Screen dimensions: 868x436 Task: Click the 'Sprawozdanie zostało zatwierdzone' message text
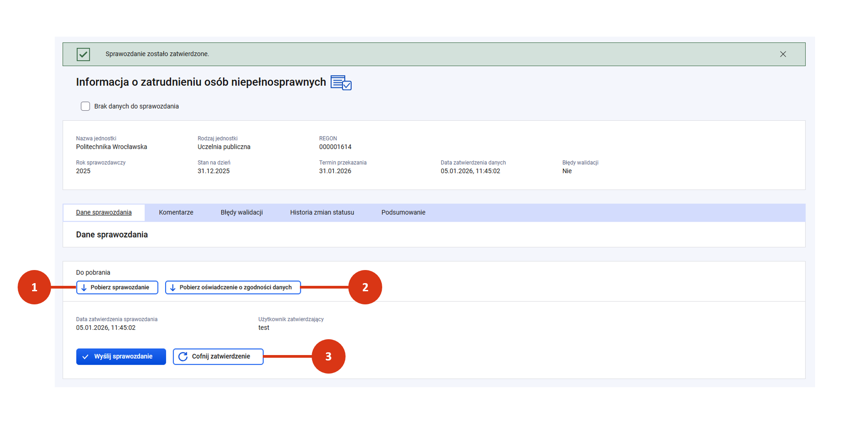157,54
